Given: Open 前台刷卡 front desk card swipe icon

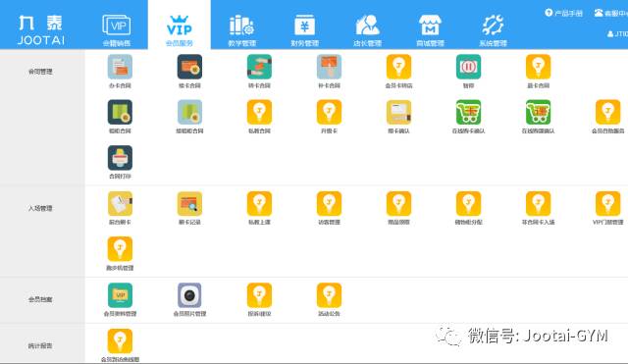Looking at the screenshot, I should coord(120,204).
